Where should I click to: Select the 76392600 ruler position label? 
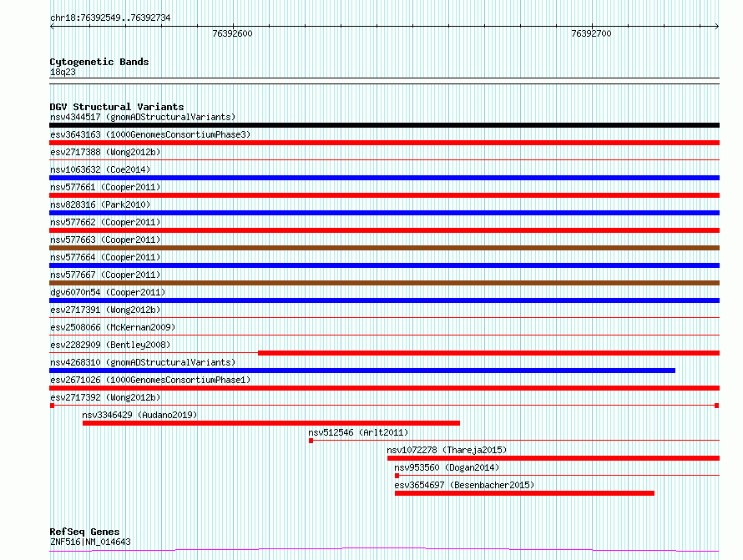[232, 33]
